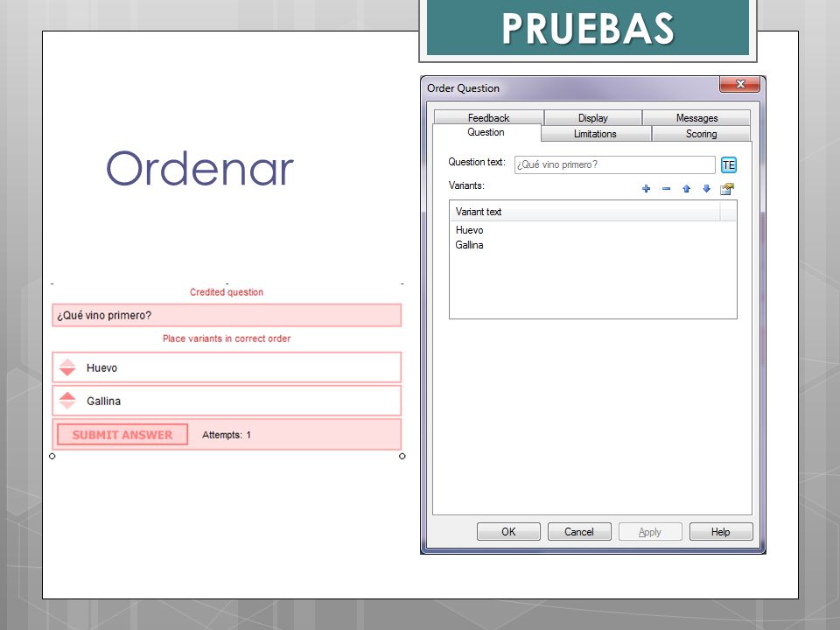This screenshot has height=630, width=840.
Task: Switch to the Feedback tab
Action: click(488, 118)
